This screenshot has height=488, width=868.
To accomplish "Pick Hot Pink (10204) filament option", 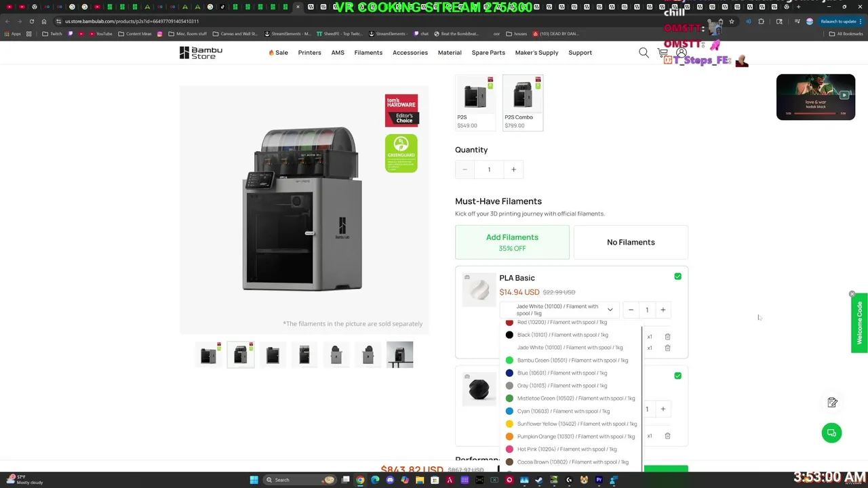I will click(570, 449).
